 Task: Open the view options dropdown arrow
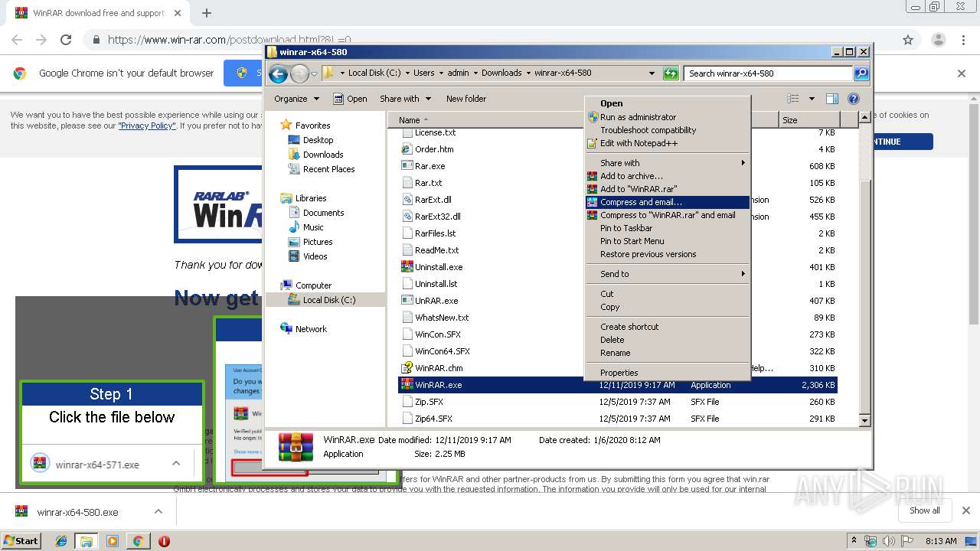812,99
